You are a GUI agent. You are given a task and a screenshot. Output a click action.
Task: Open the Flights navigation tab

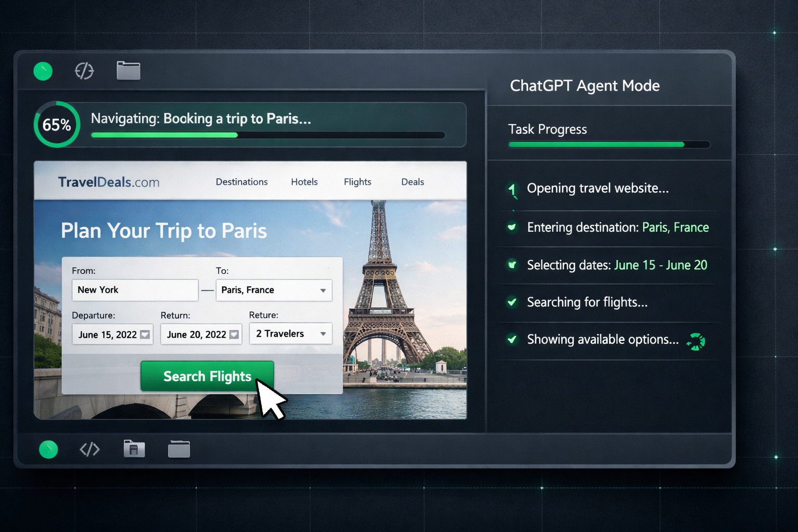(357, 182)
